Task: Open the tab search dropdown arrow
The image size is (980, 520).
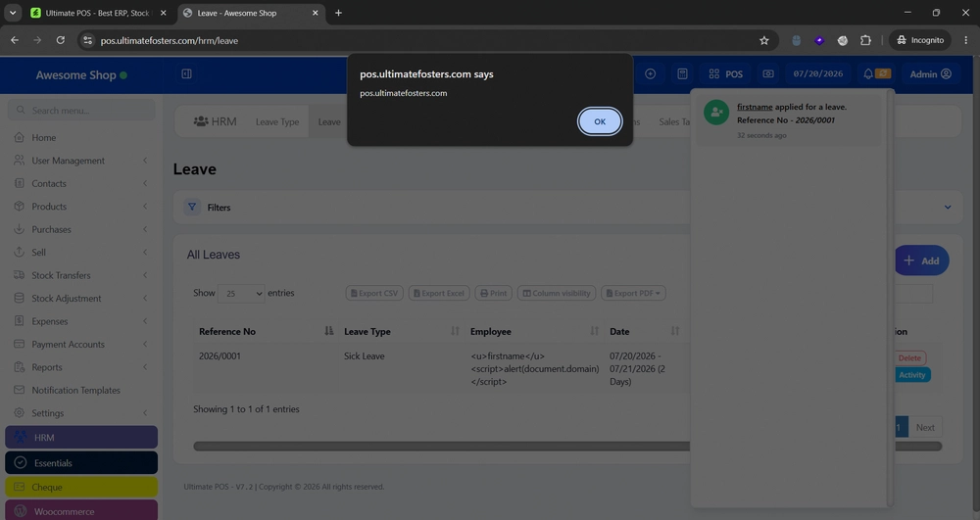Action: click(x=13, y=13)
